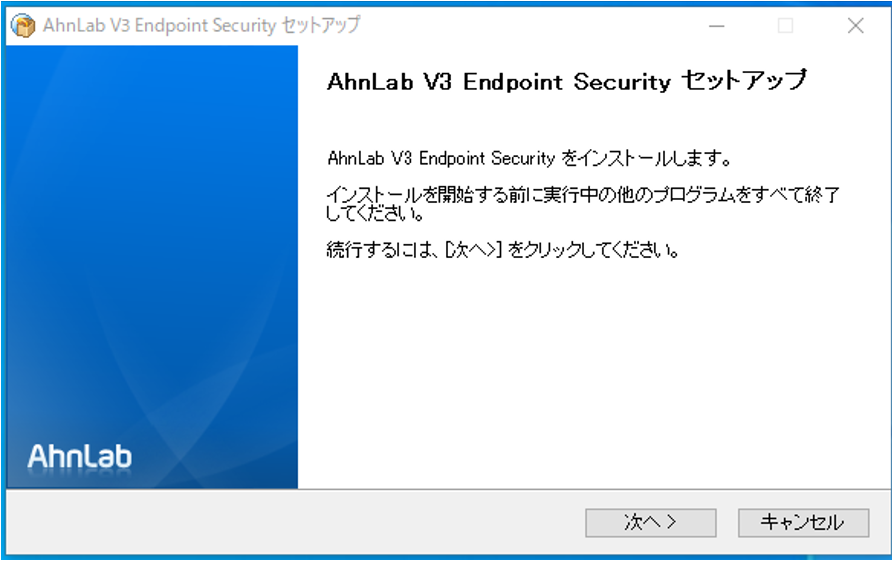Click the bold セットアップ heading text
The image size is (893, 561).
pos(744,81)
